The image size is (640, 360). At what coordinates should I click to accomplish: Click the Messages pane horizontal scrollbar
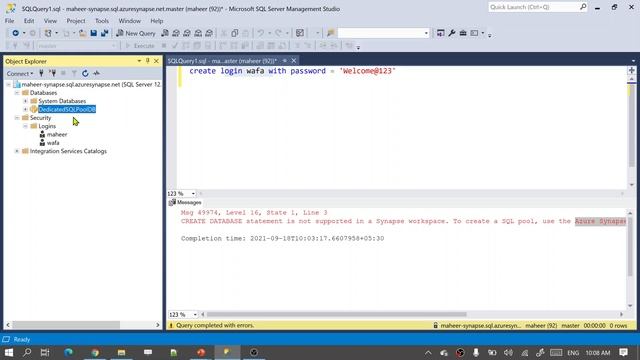(336, 315)
